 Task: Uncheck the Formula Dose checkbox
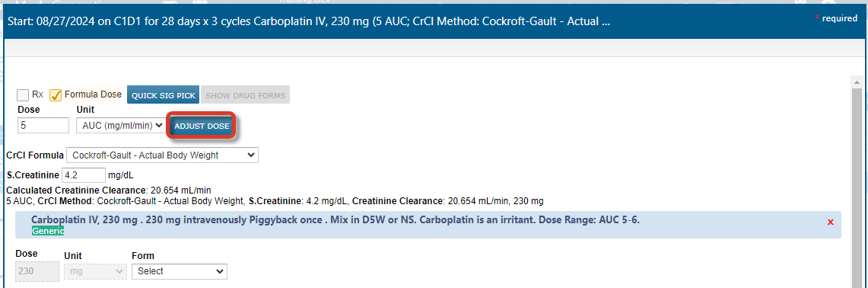(x=56, y=95)
